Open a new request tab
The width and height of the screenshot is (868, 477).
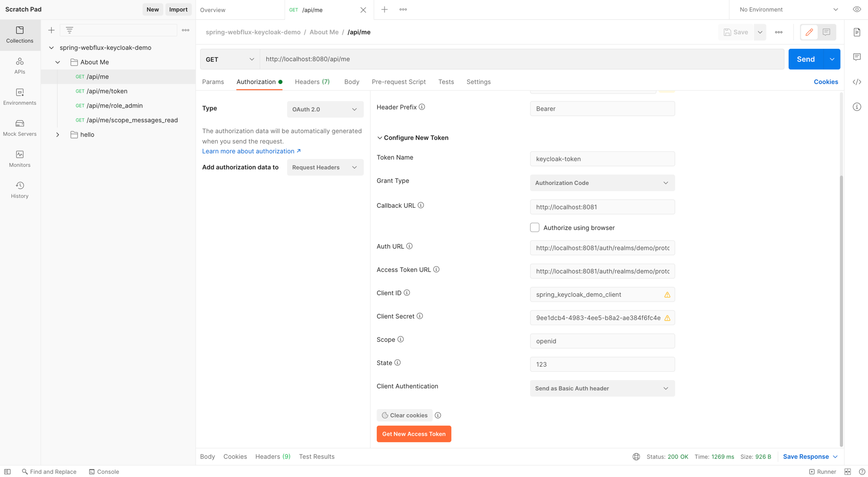point(385,9)
